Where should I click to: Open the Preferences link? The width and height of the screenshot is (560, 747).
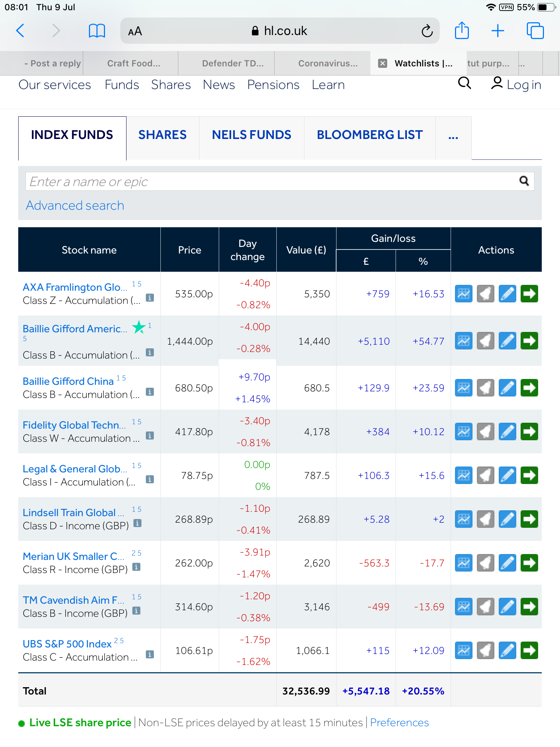[399, 723]
